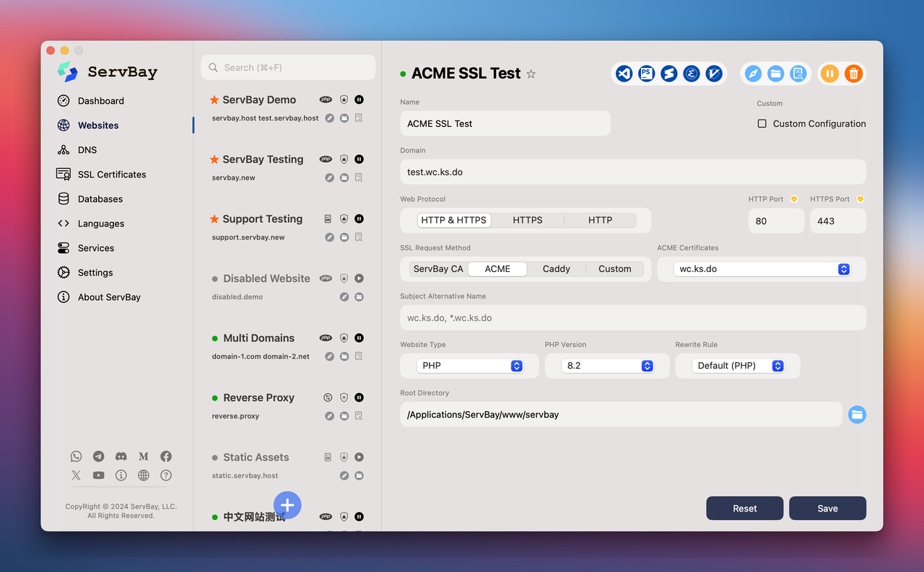Open the PHP Version 8.2 dropdown
The width and height of the screenshot is (924, 572).
point(608,366)
